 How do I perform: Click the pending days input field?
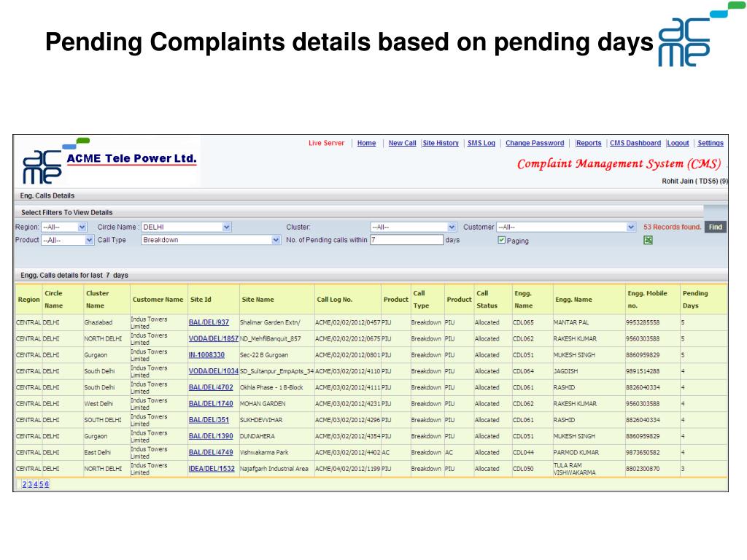click(406, 240)
